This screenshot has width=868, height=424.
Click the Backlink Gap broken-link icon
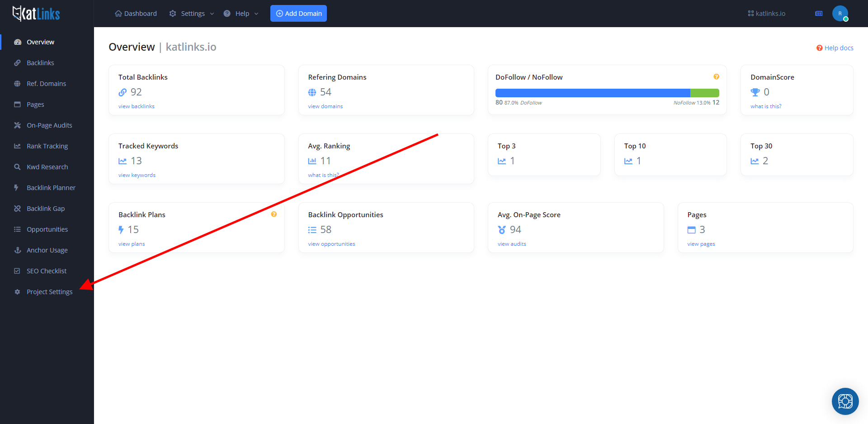(17, 209)
